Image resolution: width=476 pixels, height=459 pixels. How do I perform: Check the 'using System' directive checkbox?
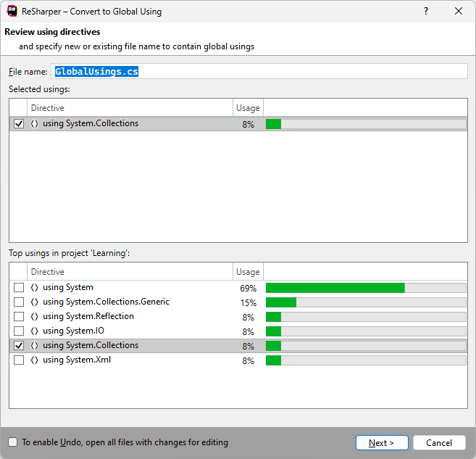tap(19, 288)
